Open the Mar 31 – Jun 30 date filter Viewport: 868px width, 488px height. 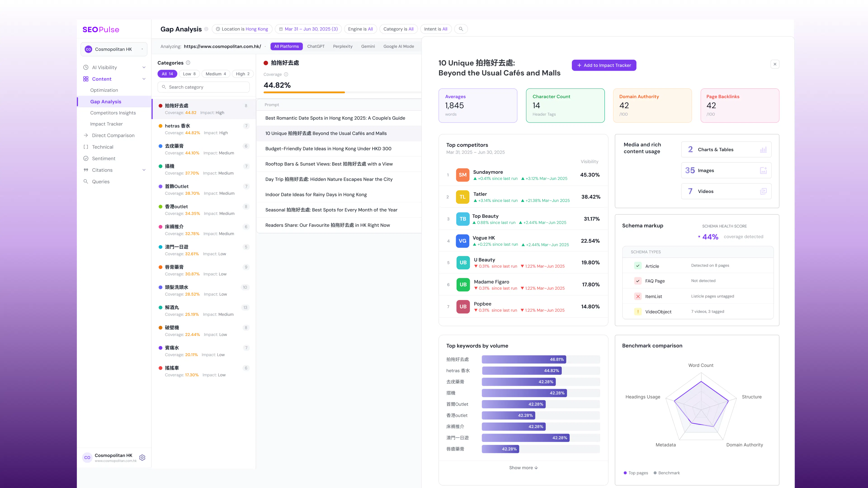pyautogui.click(x=308, y=29)
